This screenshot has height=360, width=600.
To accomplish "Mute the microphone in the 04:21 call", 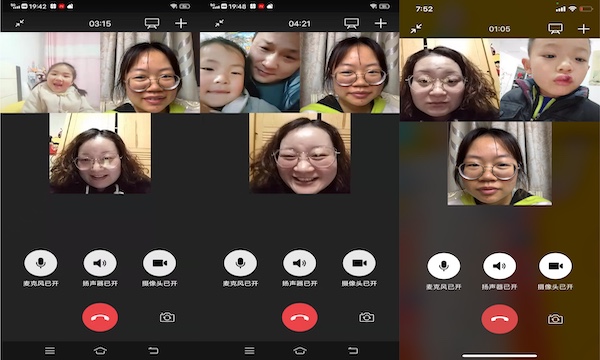I will [240, 263].
